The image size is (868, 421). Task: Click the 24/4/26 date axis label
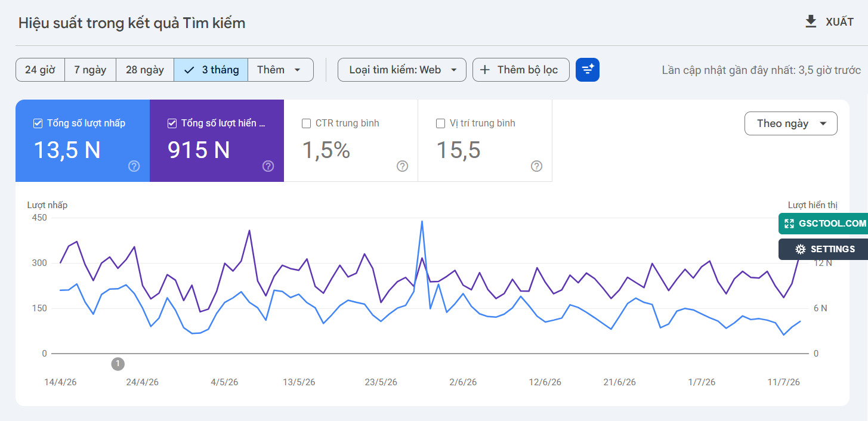[x=143, y=382]
